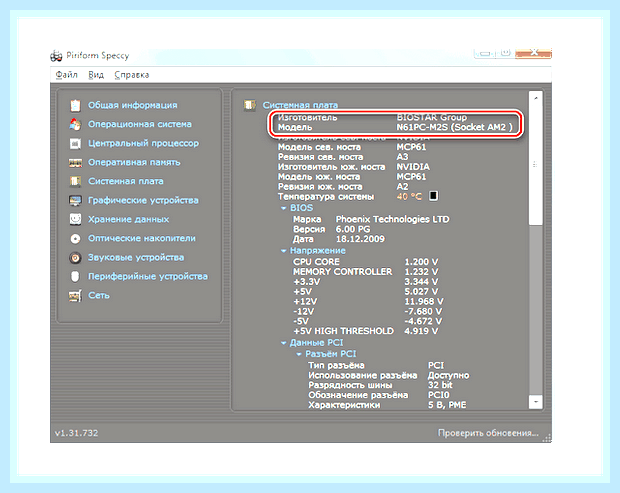Image resolution: width=620 pixels, height=493 pixels.
Task: Click the BIOS date 18.12.2009
Action: tap(360, 239)
